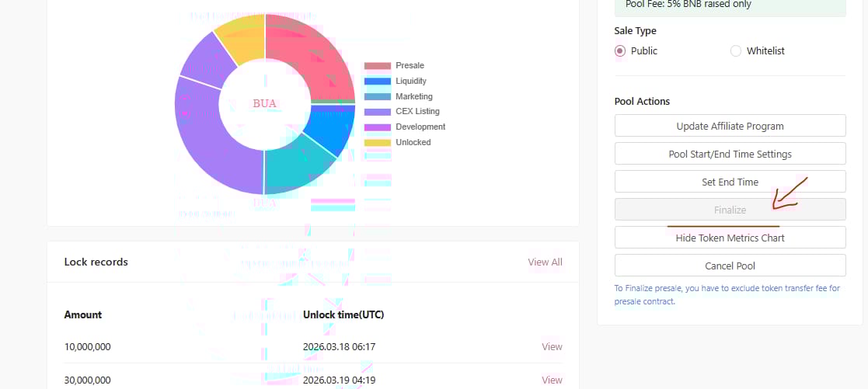
Task: Toggle the CEX Listing legend swatch
Action: pos(378,112)
